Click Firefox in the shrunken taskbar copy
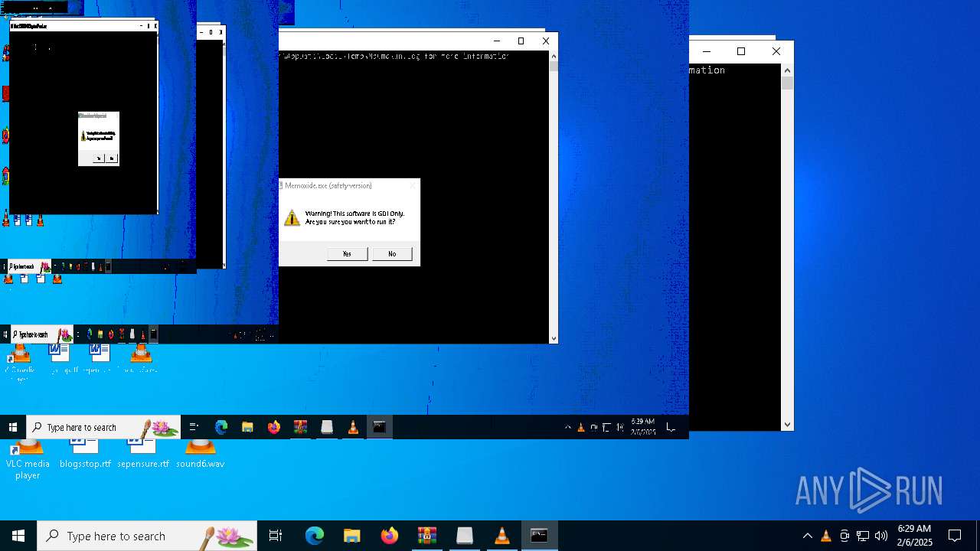 coord(274,427)
